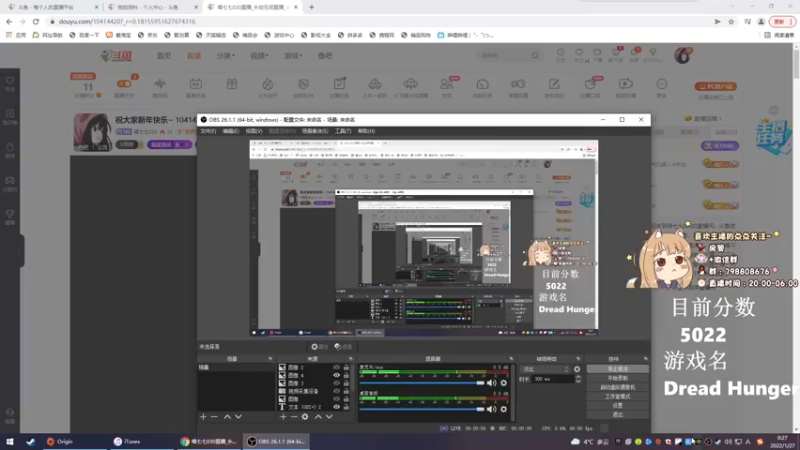Mute the microphone audio channel speaker icon
This screenshot has height=450, width=800.
click(491, 383)
